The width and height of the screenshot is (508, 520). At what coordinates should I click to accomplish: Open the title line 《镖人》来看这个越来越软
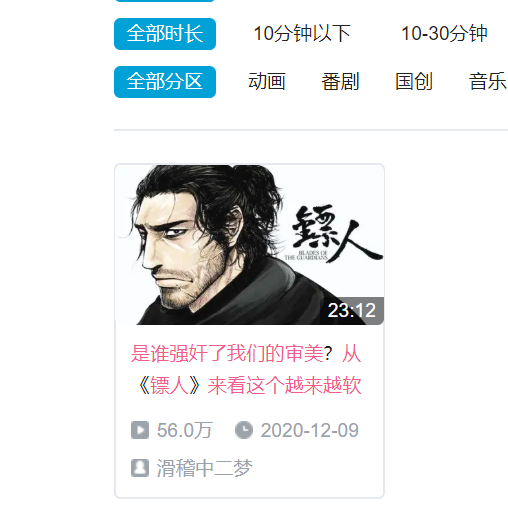point(249,386)
